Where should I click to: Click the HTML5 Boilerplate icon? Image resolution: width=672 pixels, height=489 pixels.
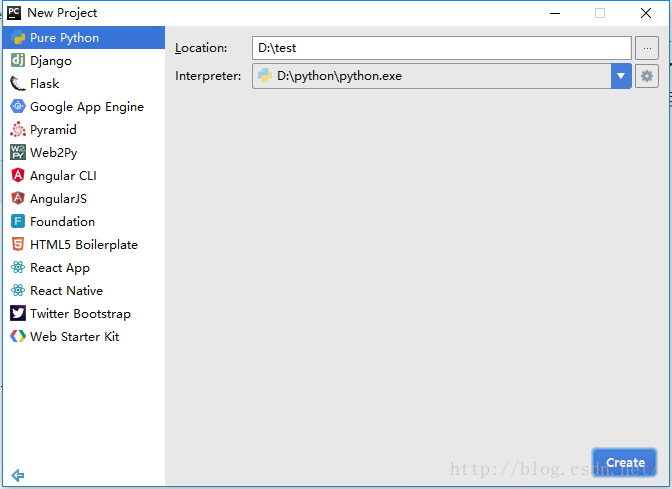18,245
